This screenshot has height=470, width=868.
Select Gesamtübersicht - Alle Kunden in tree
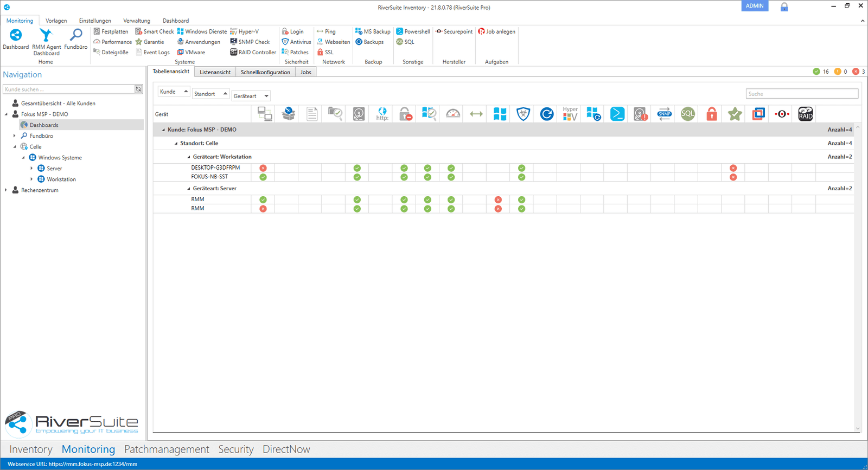[x=58, y=104]
